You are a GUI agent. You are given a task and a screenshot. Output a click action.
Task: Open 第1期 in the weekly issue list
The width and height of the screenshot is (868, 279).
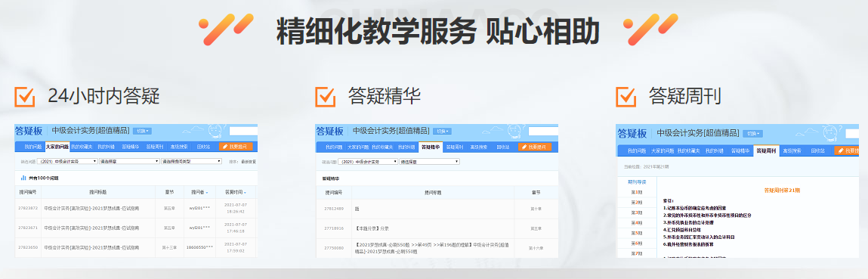coord(637,192)
